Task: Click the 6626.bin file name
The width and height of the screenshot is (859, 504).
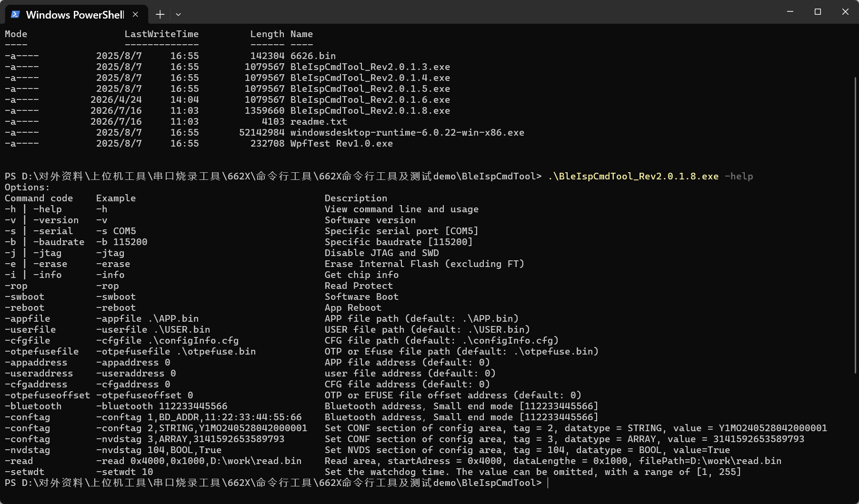Action: click(313, 56)
